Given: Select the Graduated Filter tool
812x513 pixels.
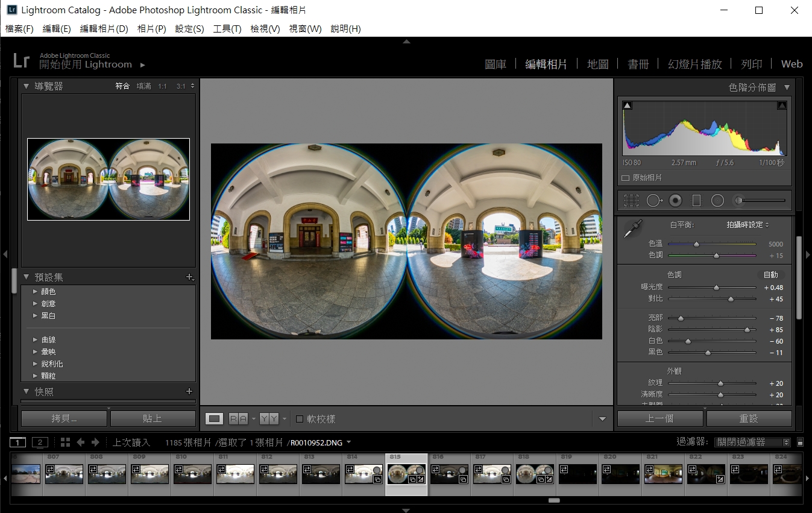Looking at the screenshot, I should tap(696, 201).
